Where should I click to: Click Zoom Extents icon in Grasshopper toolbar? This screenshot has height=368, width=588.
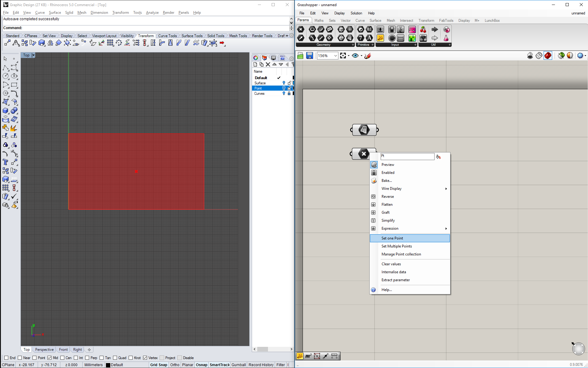pyautogui.click(x=343, y=56)
